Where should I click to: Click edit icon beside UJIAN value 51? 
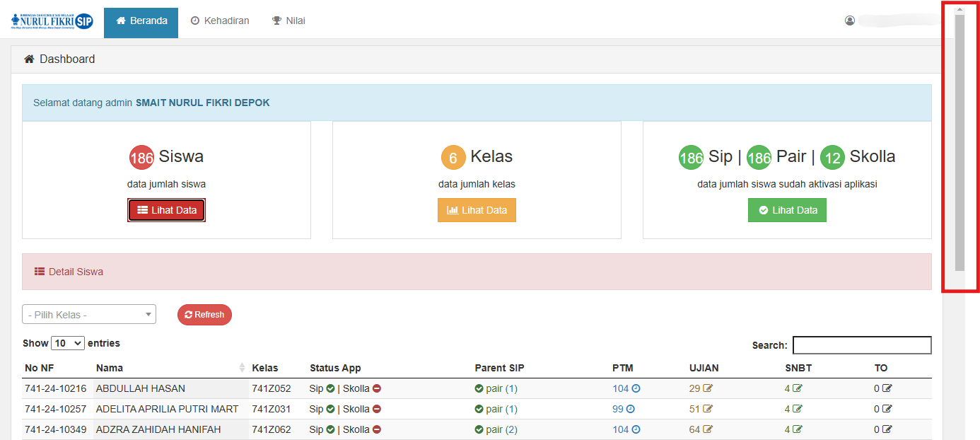click(708, 409)
